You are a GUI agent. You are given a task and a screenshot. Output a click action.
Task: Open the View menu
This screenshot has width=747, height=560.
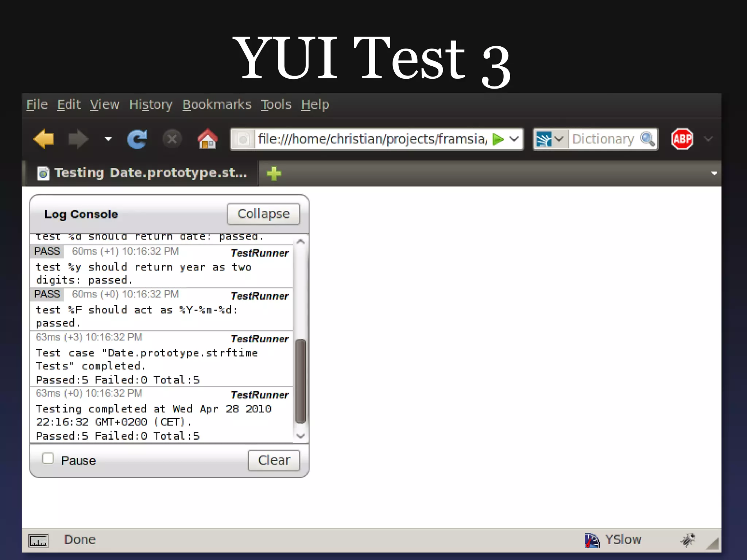tap(105, 105)
